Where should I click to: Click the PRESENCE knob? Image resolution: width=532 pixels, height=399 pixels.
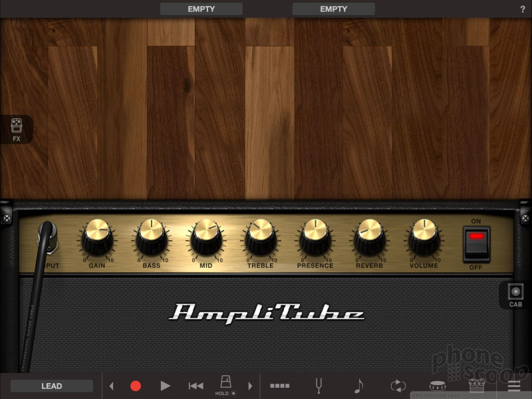(315, 237)
